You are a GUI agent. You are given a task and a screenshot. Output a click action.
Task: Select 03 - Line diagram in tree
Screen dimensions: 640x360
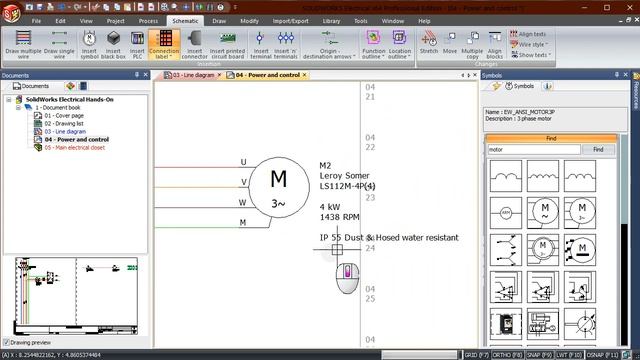click(x=65, y=131)
